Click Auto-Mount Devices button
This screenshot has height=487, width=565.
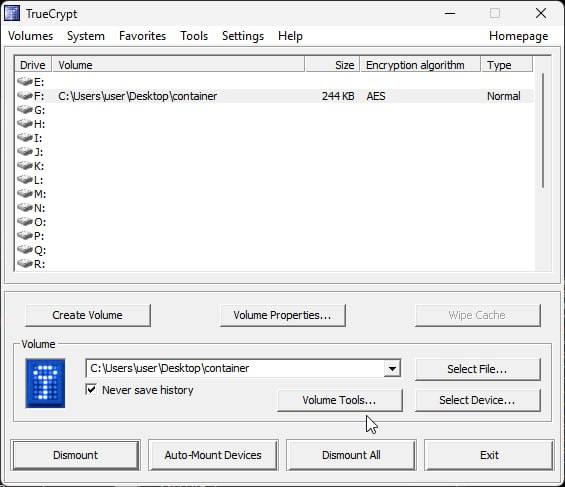tap(213, 455)
